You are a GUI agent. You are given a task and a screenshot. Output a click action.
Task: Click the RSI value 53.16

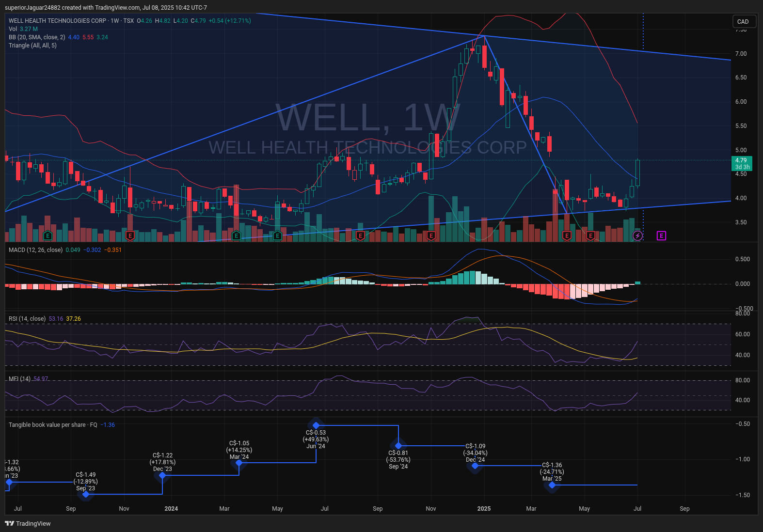(56, 319)
